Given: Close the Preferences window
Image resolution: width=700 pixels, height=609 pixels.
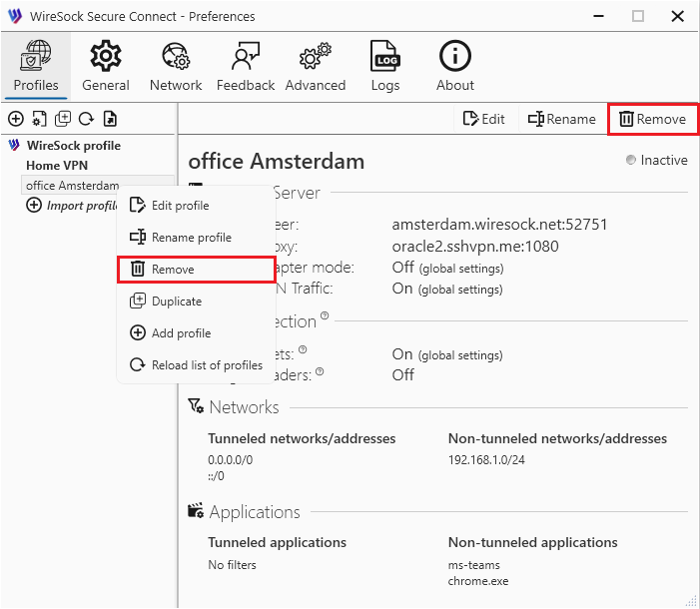Looking at the screenshot, I should point(678,17).
